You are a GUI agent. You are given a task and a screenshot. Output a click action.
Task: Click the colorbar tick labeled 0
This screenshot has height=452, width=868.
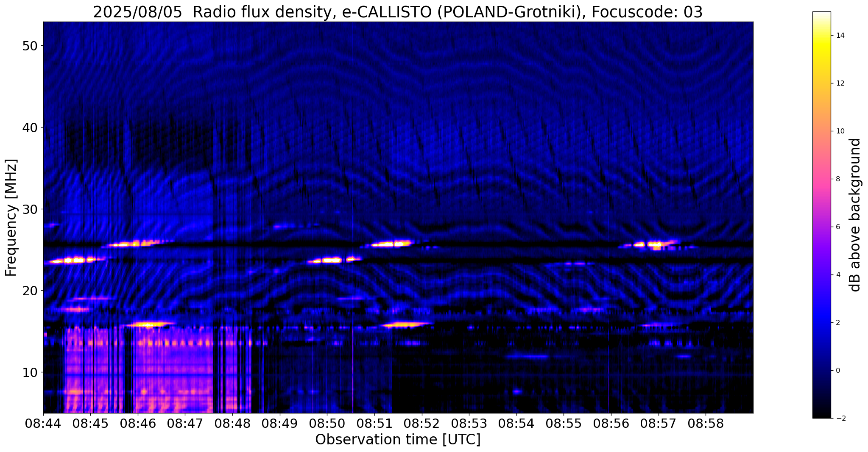[837, 371]
